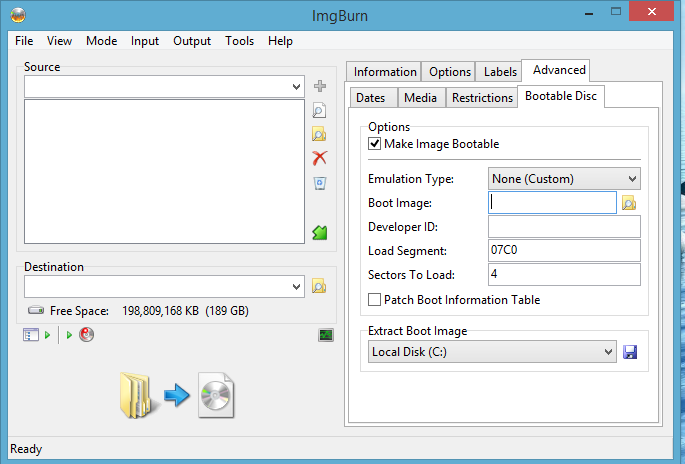Browse for a file to add
685x464 pixels.
[x=319, y=111]
